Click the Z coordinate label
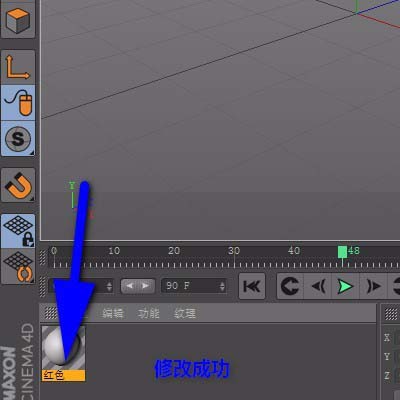 pyautogui.click(x=387, y=375)
